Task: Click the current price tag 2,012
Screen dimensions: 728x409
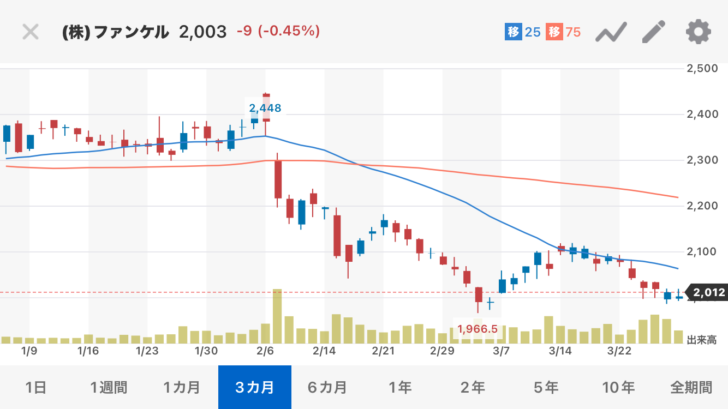Action: pyautogui.click(x=708, y=293)
